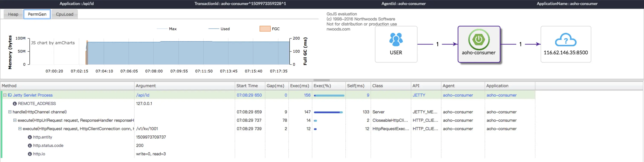The width and height of the screenshot is (644, 162).
Task: Click the Self(ms) column header
Action: pos(358,86)
